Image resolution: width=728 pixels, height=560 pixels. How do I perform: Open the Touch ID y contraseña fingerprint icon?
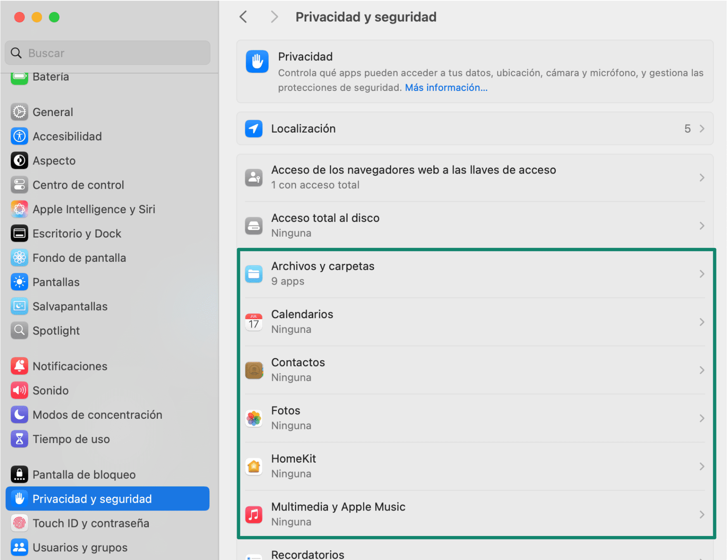pos(19,523)
